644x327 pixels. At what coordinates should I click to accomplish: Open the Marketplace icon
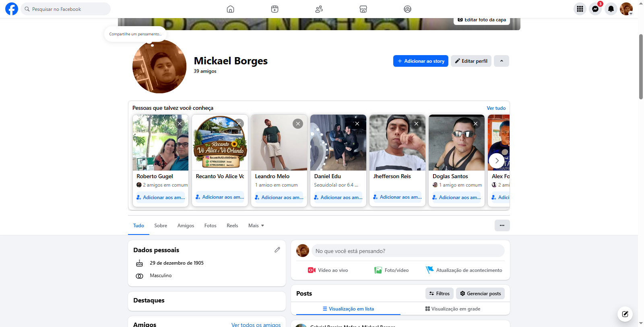pos(363,9)
